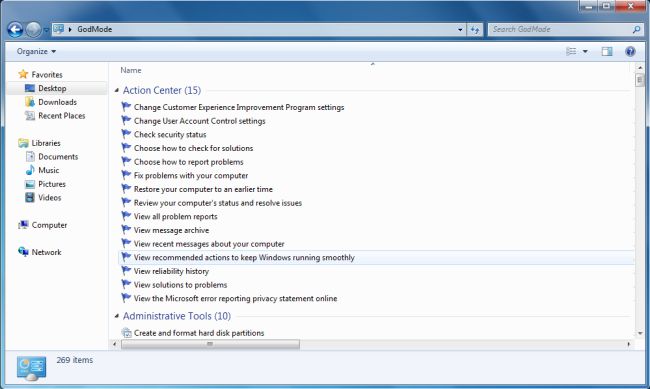The height and width of the screenshot is (389, 650).
Task: Click the control panel icon in address bar
Action: point(58,29)
